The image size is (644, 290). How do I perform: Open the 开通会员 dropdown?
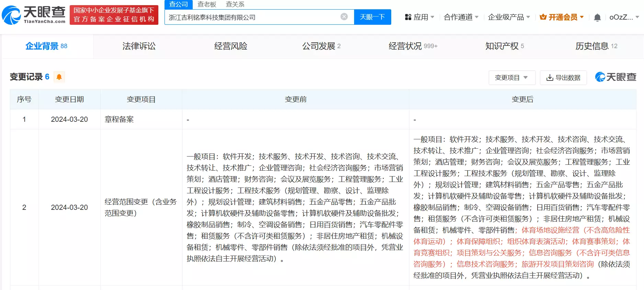[x=562, y=17]
